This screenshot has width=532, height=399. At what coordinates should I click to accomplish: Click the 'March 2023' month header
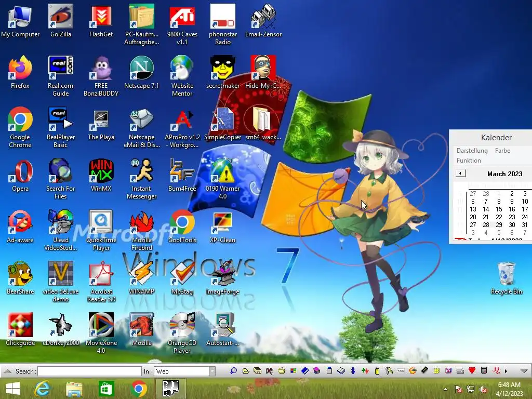point(504,174)
